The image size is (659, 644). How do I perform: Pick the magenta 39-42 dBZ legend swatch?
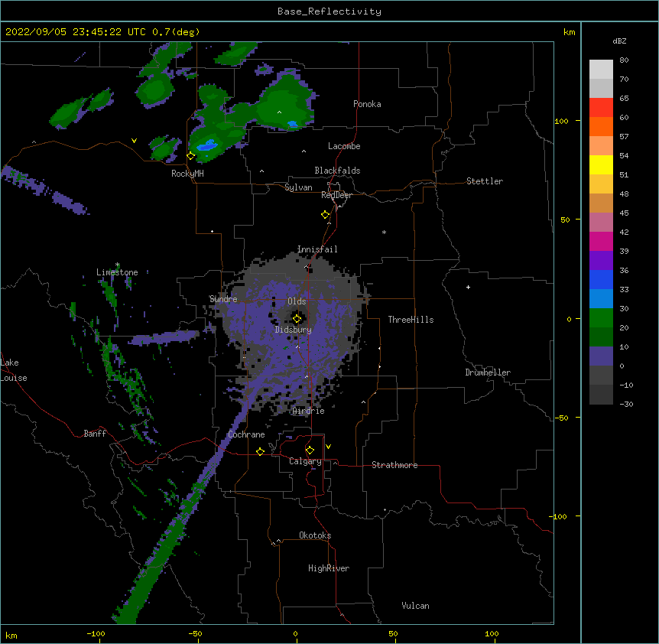(601, 241)
